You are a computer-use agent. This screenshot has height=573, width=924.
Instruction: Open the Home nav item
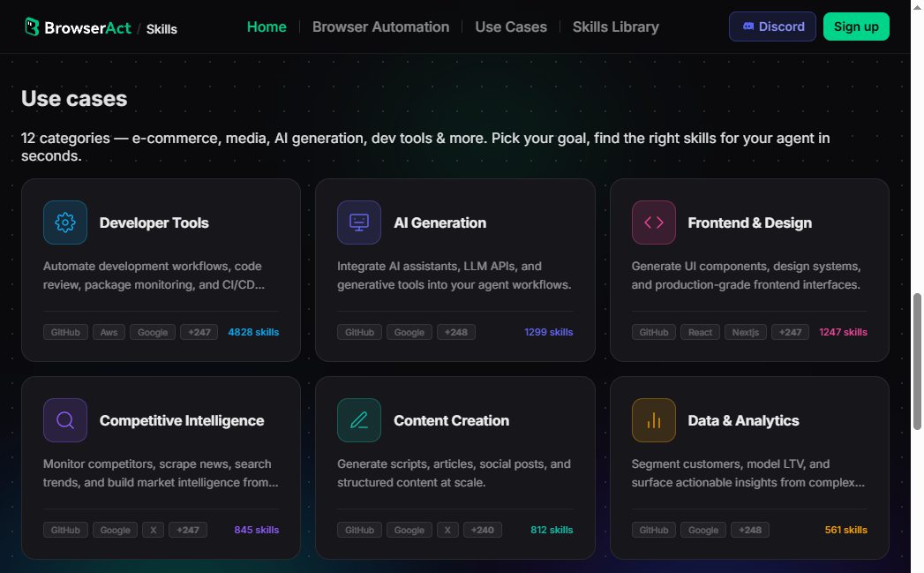[x=267, y=27]
